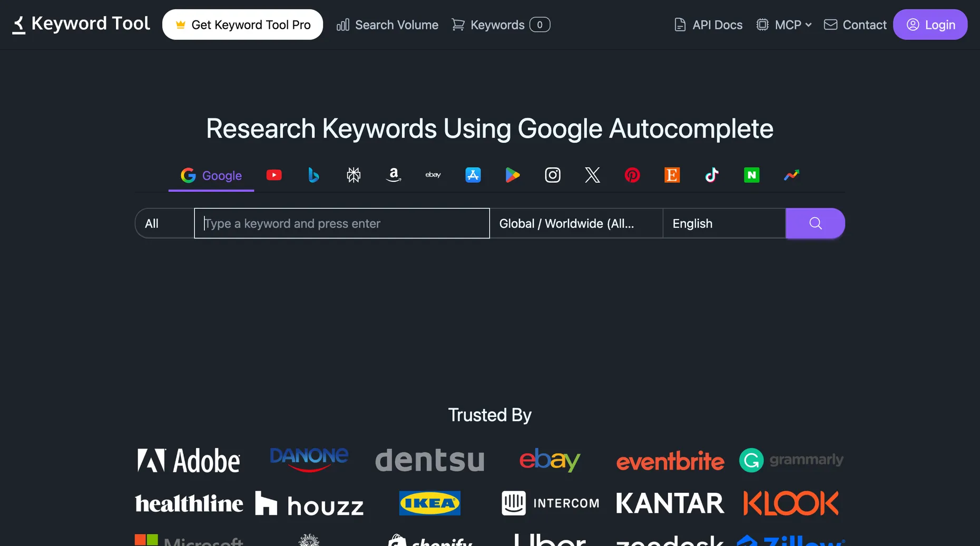Open the Keywords basket
Viewport: 980px width, 546px height.
pos(501,25)
